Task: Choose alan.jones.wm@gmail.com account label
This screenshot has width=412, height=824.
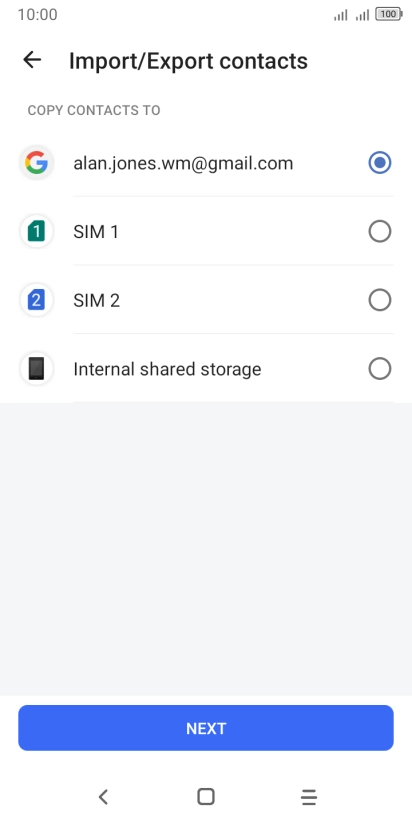Action: tap(183, 163)
